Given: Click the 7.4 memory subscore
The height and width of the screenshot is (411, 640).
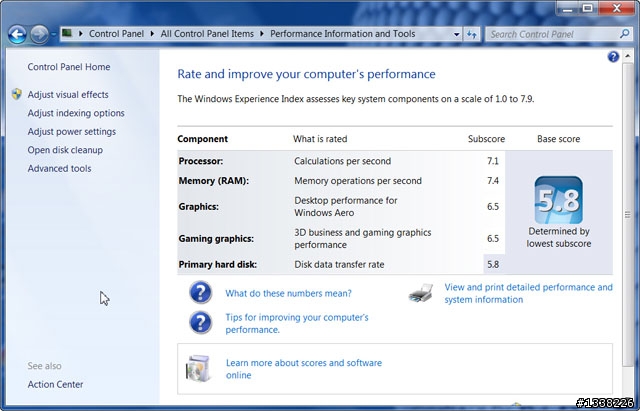Looking at the screenshot, I should click(493, 181).
